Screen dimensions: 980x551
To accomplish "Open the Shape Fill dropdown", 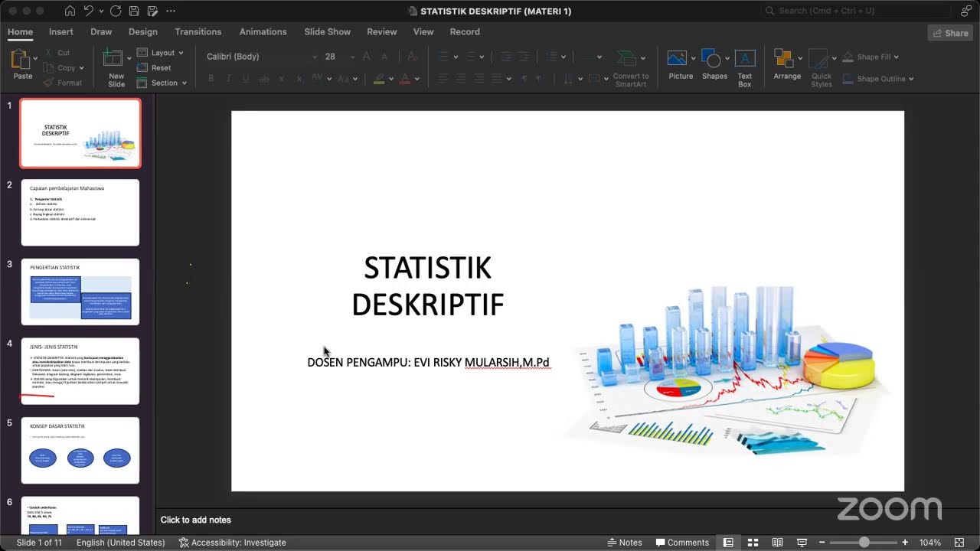I will 871,57.
